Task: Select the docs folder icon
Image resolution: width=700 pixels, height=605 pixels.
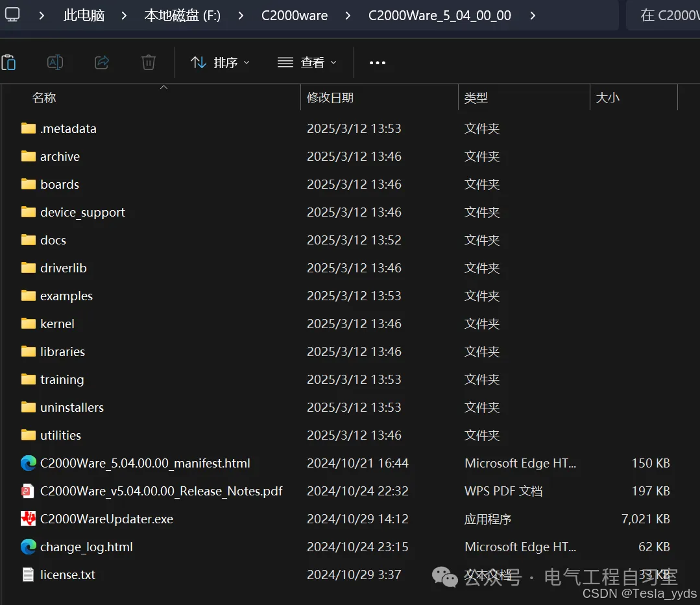Action: 29,240
